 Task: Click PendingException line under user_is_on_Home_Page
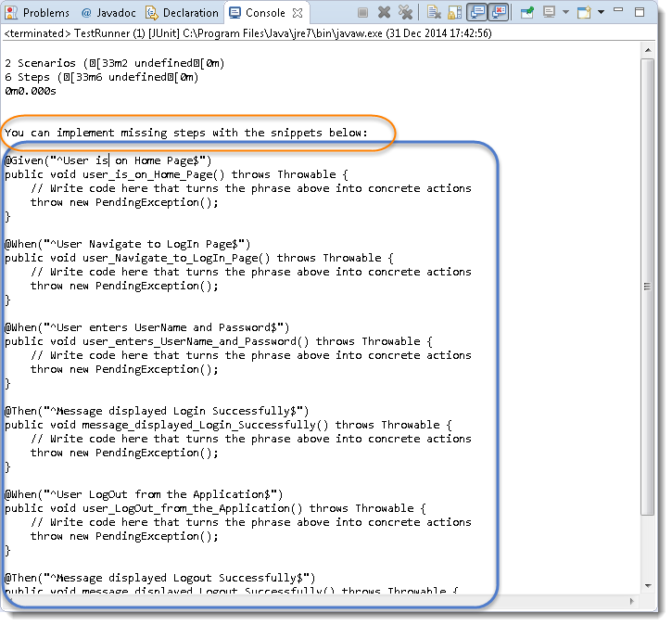[x=124, y=203]
